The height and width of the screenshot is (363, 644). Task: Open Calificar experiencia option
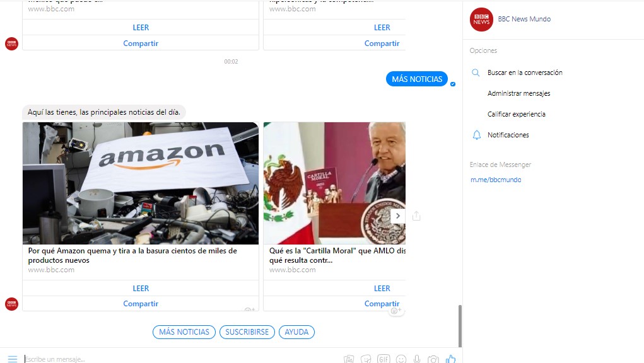(516, 114)
